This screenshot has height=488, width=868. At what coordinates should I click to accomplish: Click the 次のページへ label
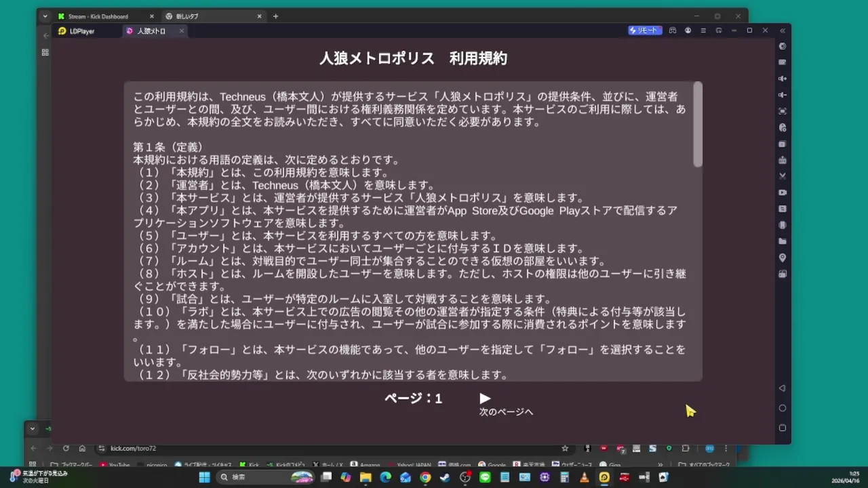(x=506, y=412)
